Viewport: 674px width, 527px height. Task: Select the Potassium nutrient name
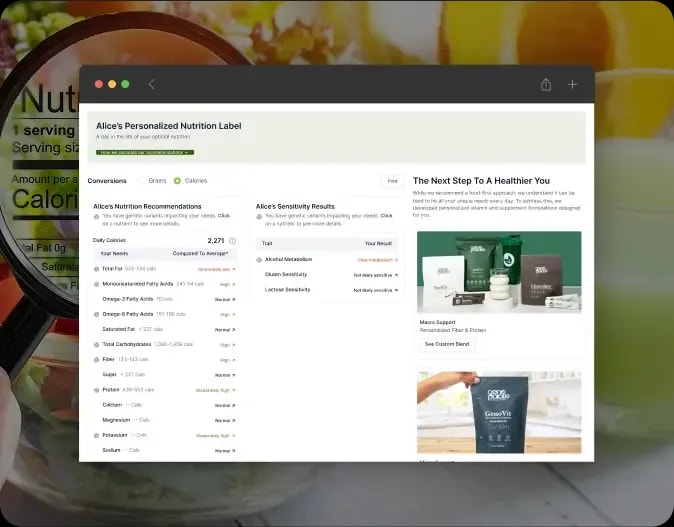(115, 435)
